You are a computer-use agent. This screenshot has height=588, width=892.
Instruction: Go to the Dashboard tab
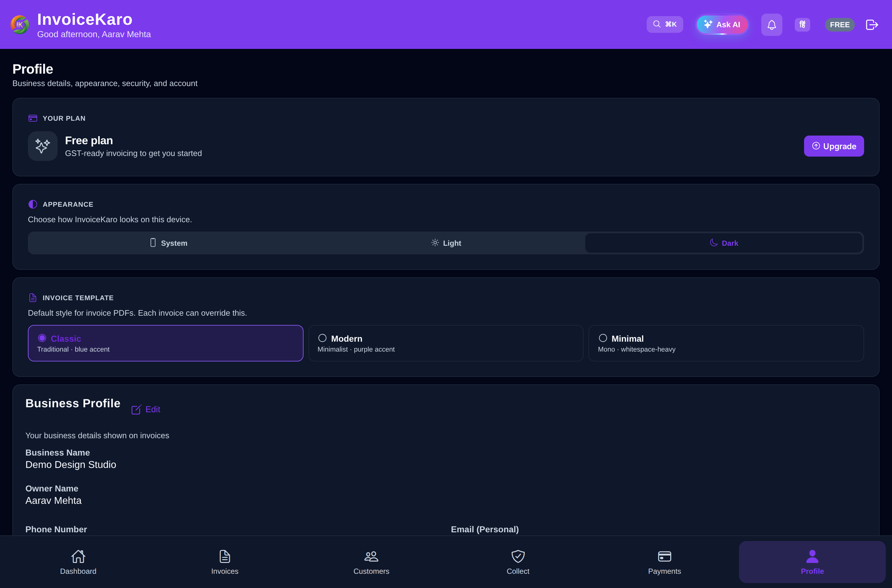78,562
